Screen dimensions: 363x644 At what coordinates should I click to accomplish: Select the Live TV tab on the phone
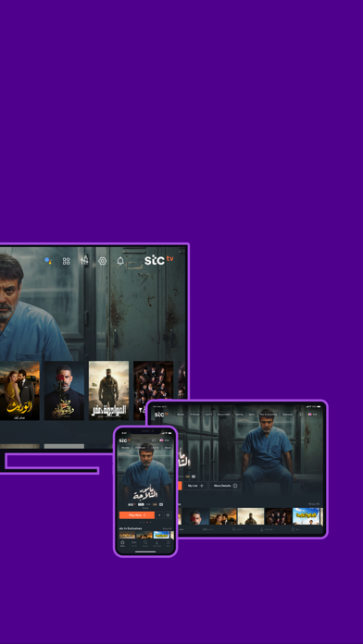coord(155,448)
